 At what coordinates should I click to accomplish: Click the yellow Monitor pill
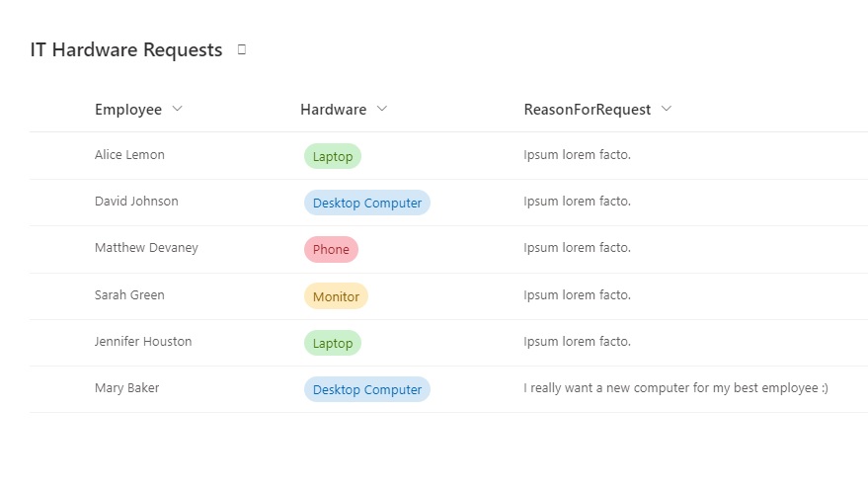336,296
